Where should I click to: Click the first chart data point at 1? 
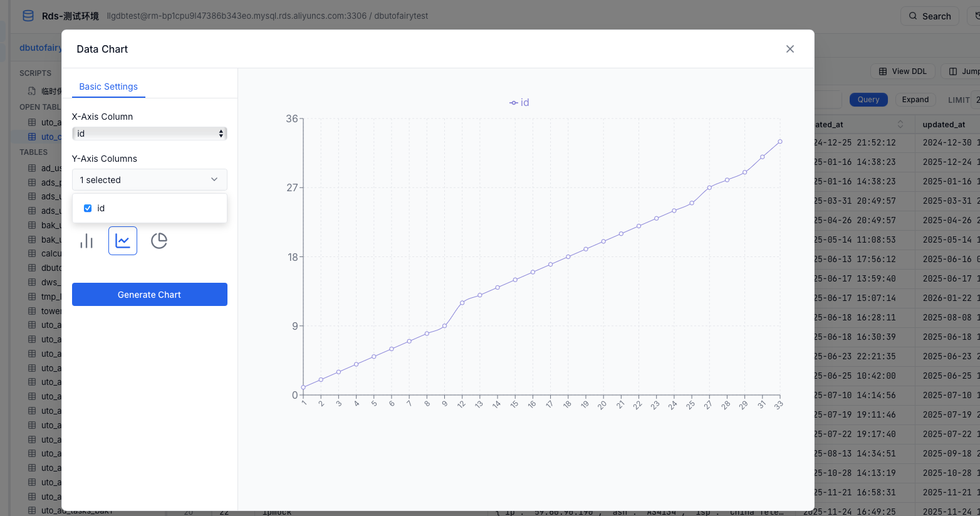point(303,387)
